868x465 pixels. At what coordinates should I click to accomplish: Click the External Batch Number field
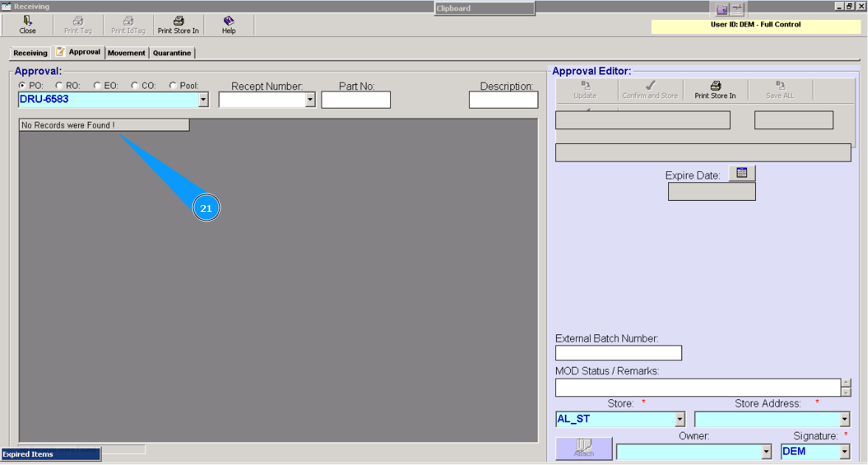pos(618,353)
